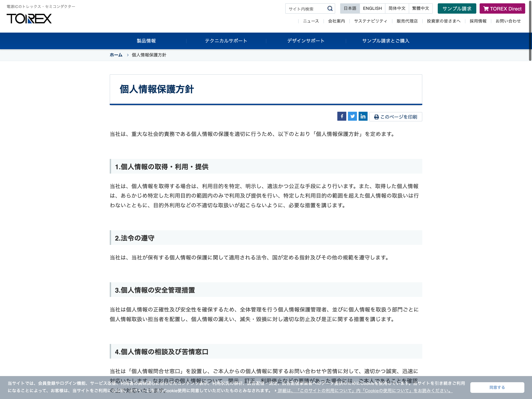Share page on LinkedIn icon
This screenshot has height=399, width=532.
pyautogui.click(x=363, y=116)
